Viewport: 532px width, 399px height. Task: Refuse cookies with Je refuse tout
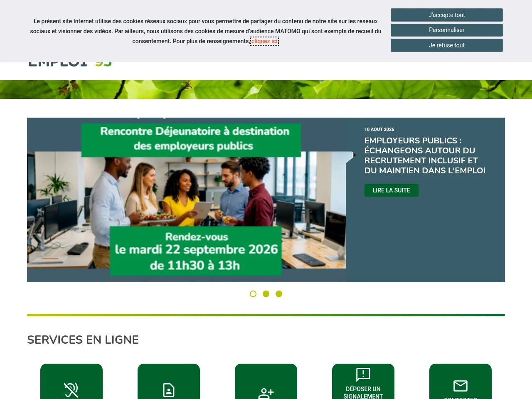(x=447, y=45)
